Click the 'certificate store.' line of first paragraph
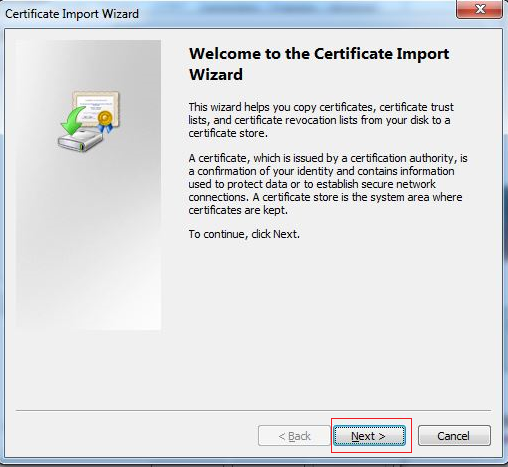 pyautogui.click(x=228, y=133)
